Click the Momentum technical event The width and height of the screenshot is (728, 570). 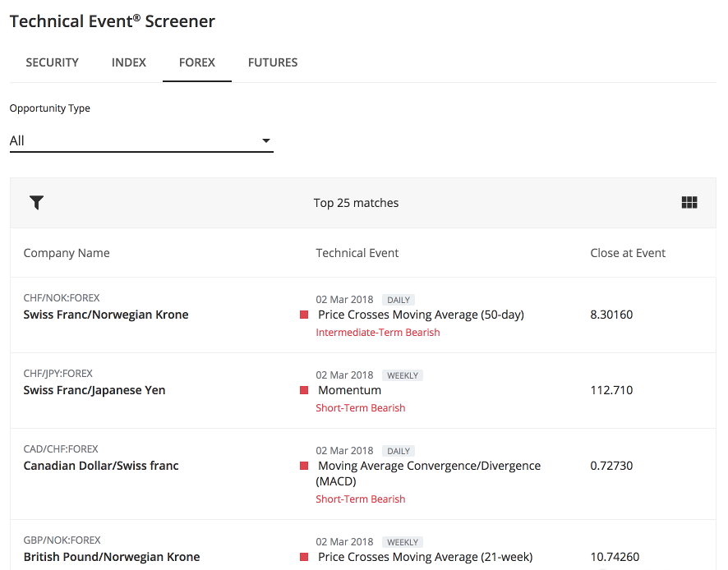click(349, 390)
